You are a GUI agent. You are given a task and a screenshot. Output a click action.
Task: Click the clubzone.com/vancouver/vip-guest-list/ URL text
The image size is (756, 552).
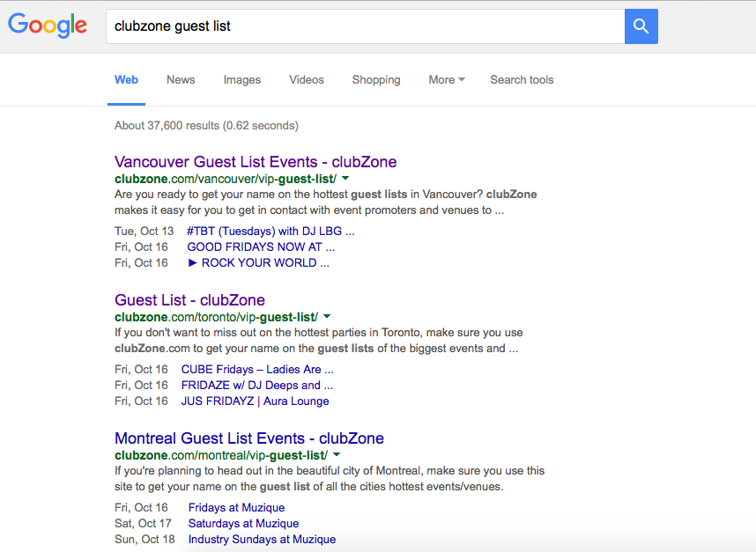[x=226, y=180]
